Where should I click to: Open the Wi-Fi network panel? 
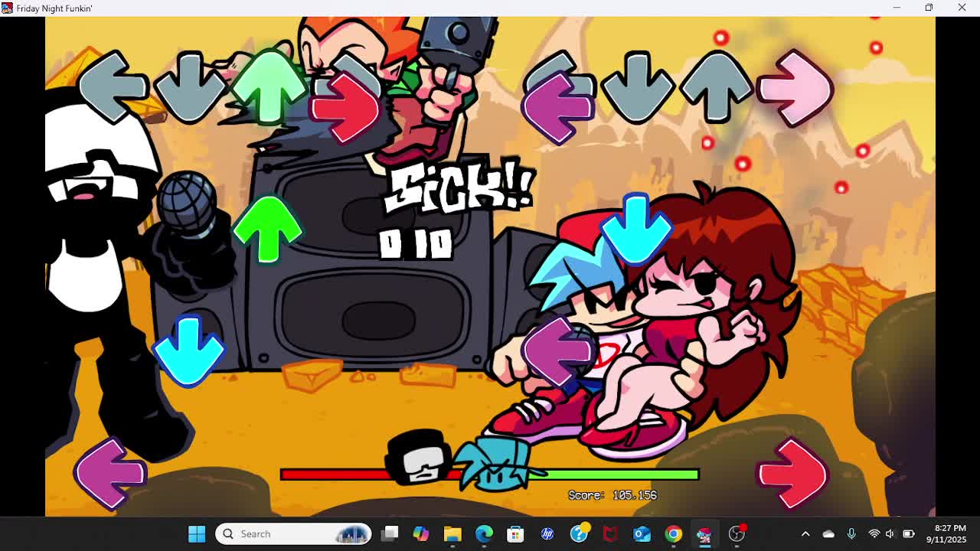pos(874,533)
